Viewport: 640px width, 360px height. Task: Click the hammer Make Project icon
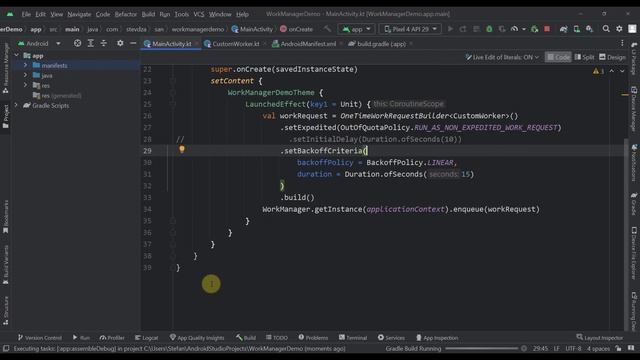pos(328,29)
